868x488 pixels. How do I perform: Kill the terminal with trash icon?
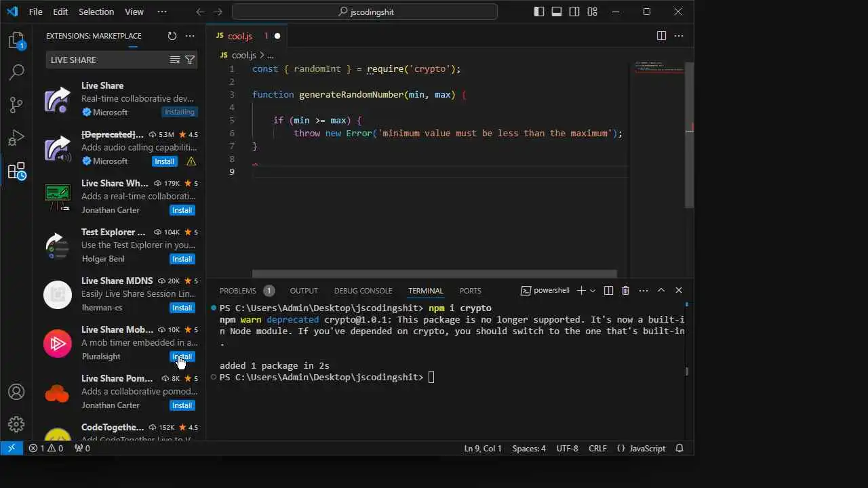626,290
